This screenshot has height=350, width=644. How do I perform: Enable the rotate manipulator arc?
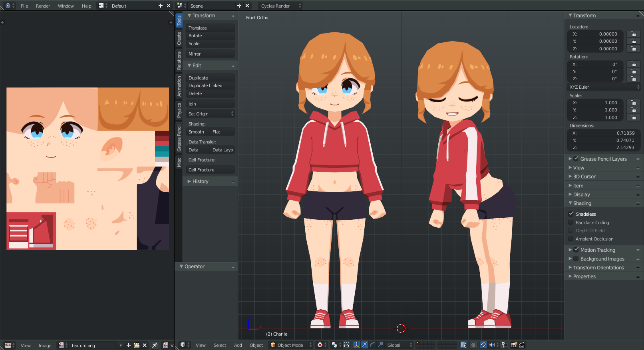tap(372, 345)
